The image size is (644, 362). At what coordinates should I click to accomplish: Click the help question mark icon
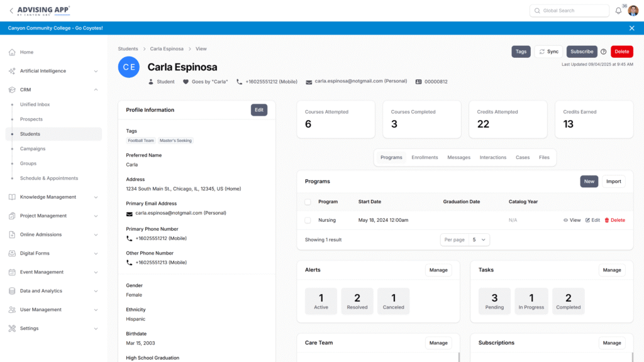[604, 52]
